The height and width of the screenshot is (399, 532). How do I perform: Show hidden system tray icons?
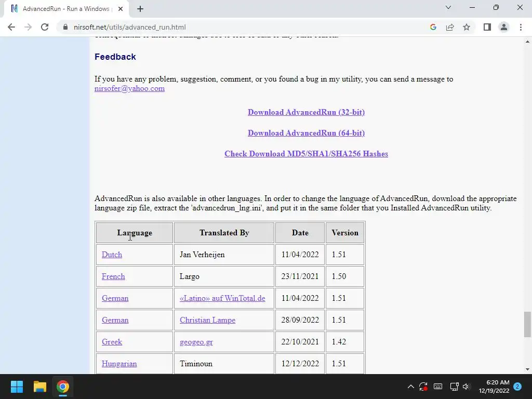pyautogui.click(x=410, y=387)
